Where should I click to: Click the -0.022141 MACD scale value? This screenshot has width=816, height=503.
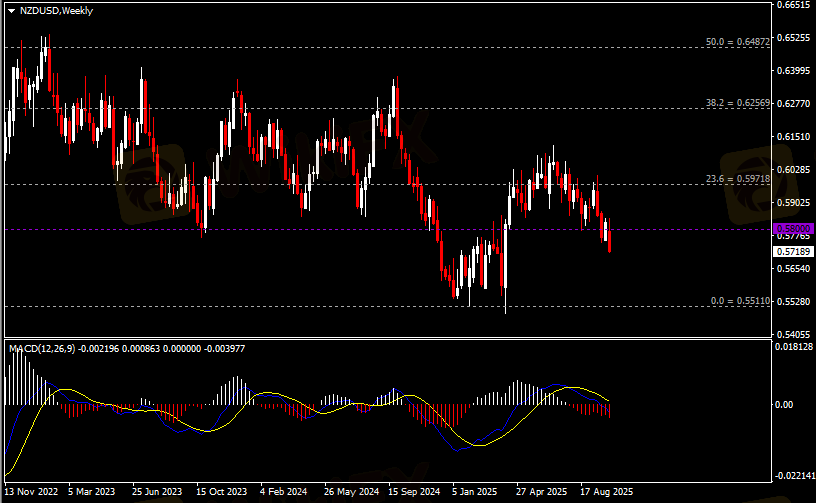click(x=795, y=476)
